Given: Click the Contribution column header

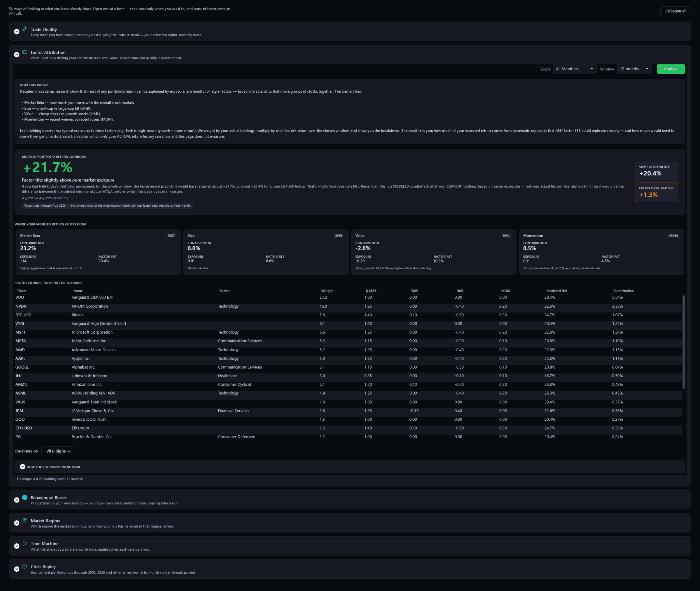Looking at the screenshot, I should point(624,291).
